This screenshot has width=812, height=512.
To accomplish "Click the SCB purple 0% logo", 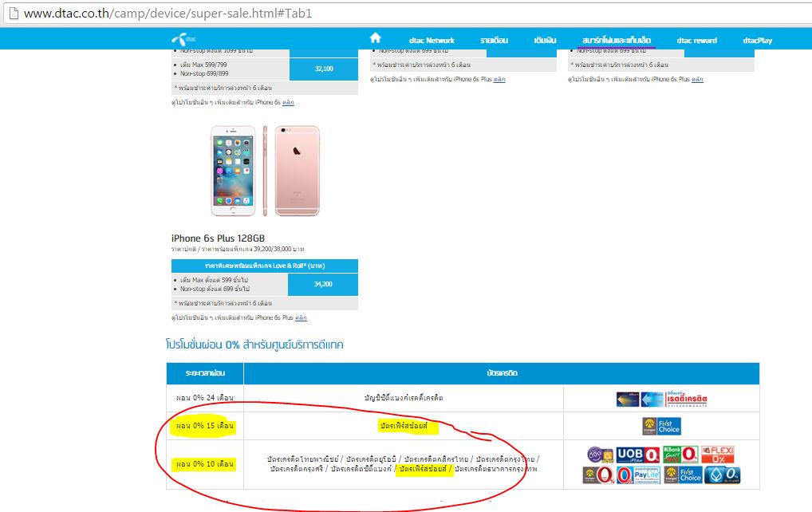I will click(x=600, y=455).
